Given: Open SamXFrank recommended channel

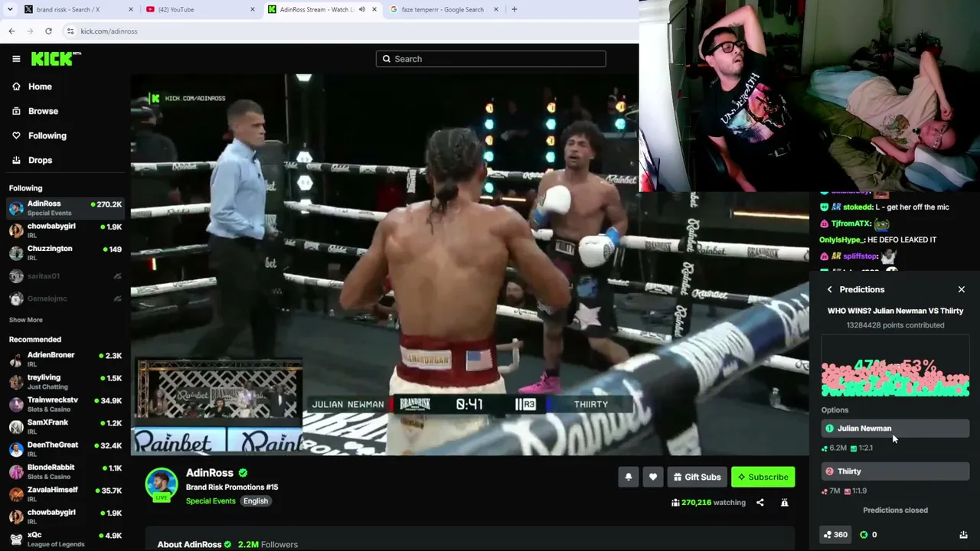Looking at the screenshot, I should [65, 426].
